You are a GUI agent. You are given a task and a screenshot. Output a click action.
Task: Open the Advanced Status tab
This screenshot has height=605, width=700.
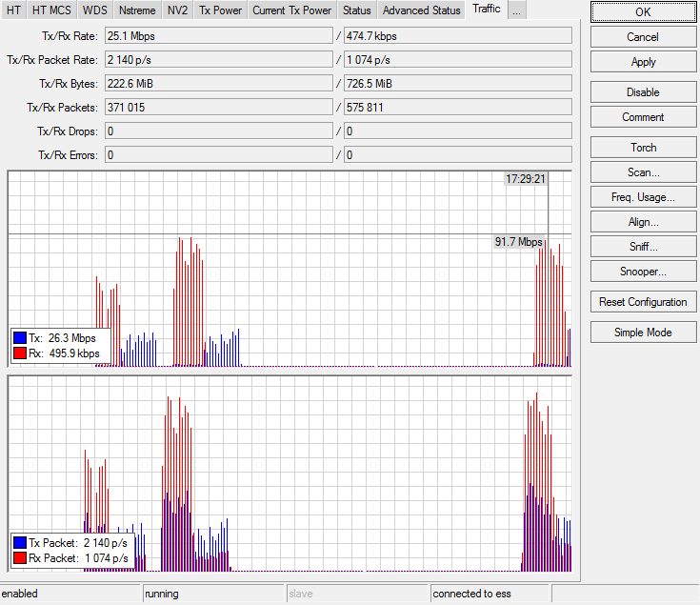click(421, 10)
